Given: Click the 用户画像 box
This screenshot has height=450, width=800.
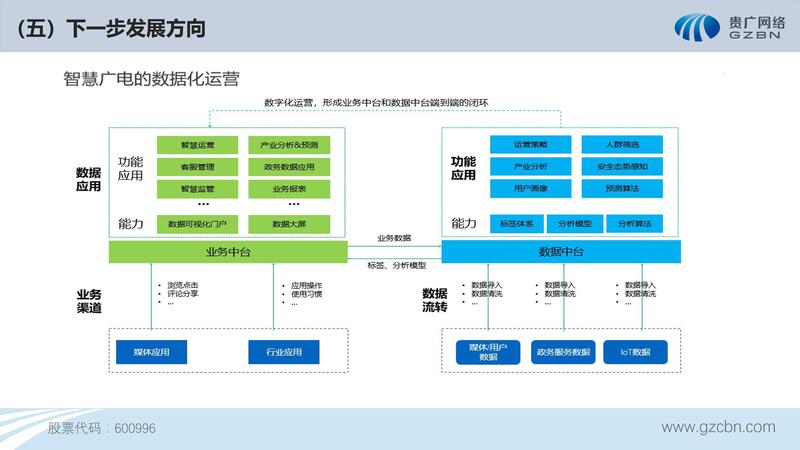Looking at the screenshot, I should click(530, 188).
